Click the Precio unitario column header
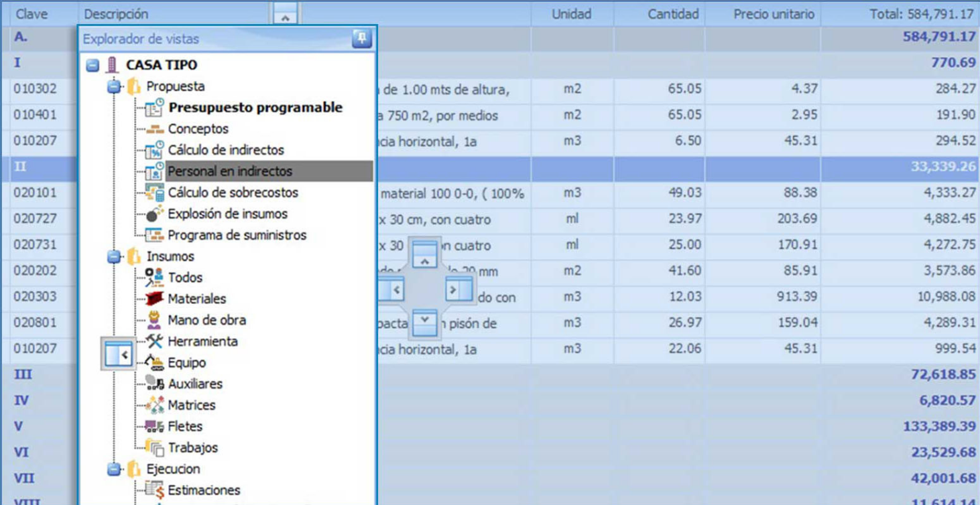The width and height of the screenshot is (980, 505). (x=774, y=14)
